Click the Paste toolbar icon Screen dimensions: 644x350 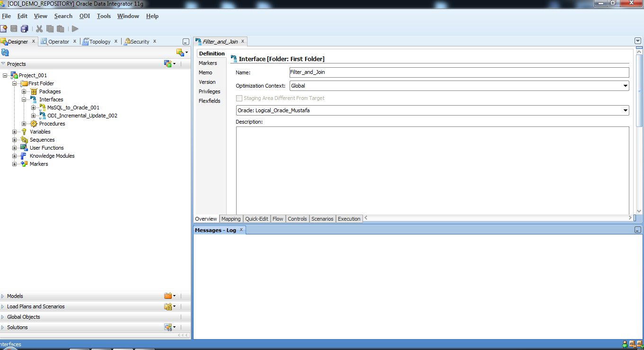pyautogui.click(x=60, y=28)
